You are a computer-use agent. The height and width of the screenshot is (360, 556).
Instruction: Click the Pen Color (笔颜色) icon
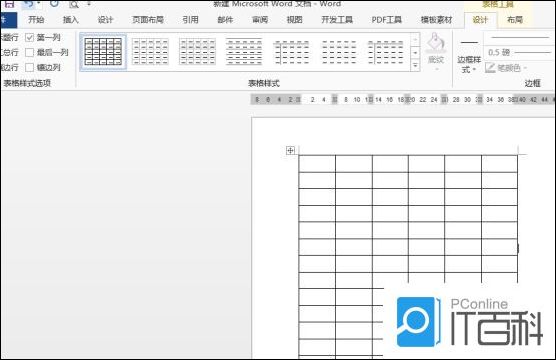(490, 67)
